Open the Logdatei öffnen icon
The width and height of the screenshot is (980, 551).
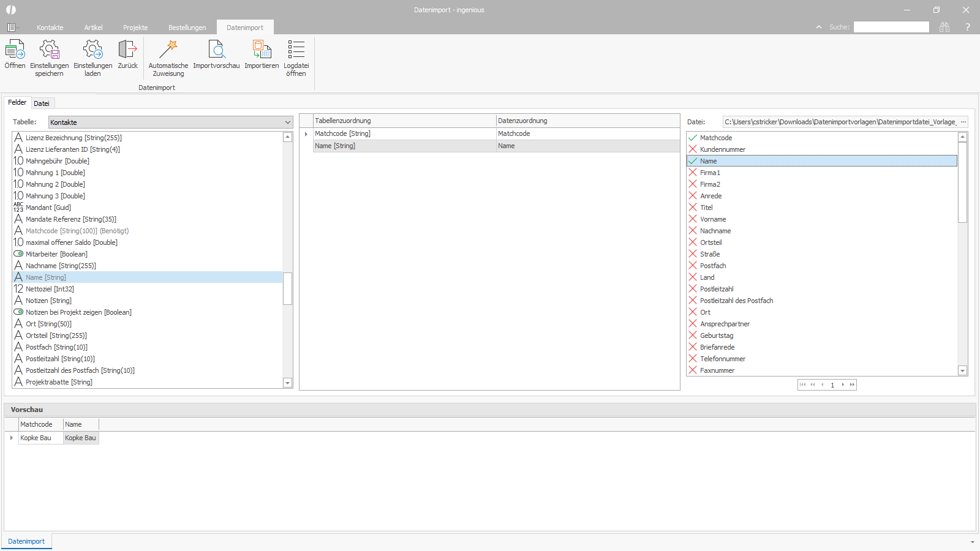tap(296, 50)
